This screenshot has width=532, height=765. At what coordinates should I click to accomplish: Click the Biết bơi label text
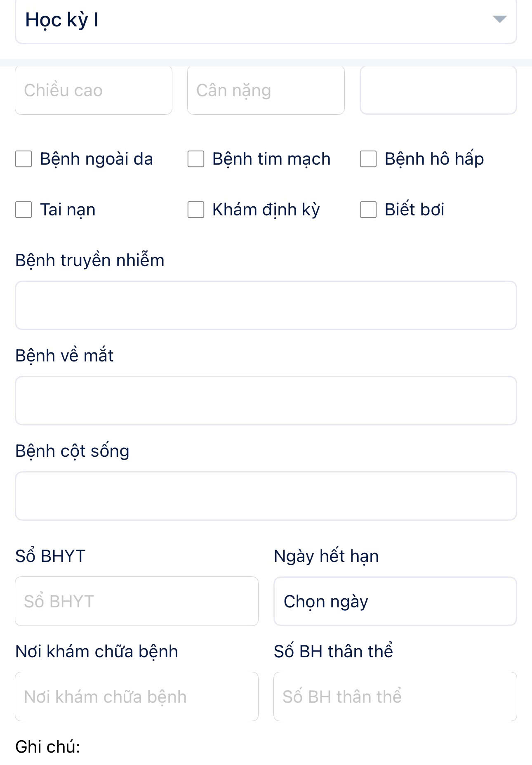(414, 210)
